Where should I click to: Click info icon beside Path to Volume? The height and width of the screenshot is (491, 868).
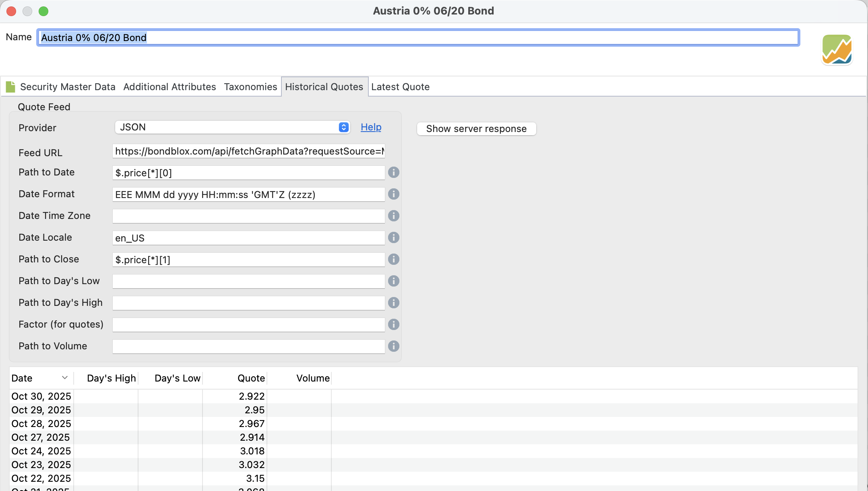(x=393, y=347)
